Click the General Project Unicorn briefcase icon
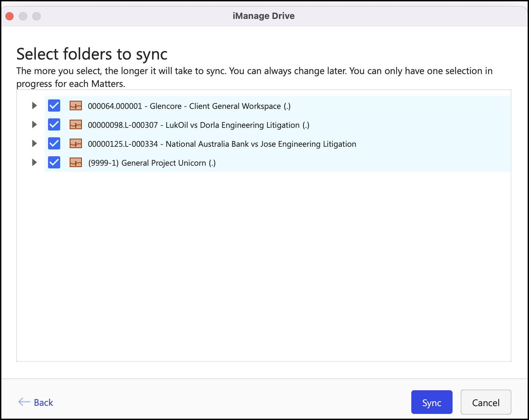This screenshot has height=420, width=529. [76, 163]
